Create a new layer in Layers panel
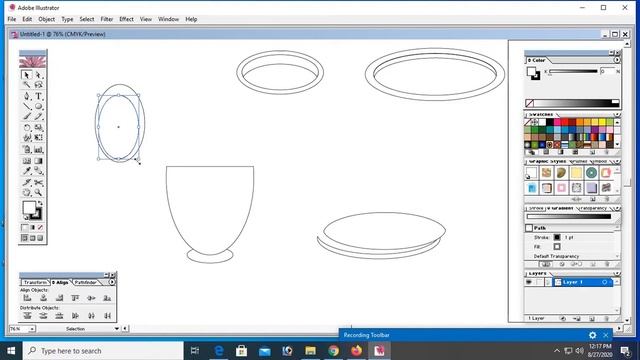This screenshot has width=640, height=360. pos(592,318)
